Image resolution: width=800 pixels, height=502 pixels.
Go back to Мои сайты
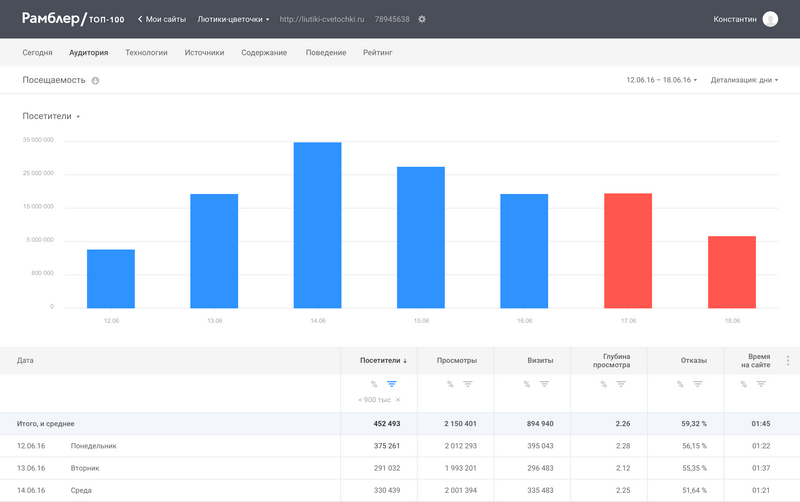161,19
